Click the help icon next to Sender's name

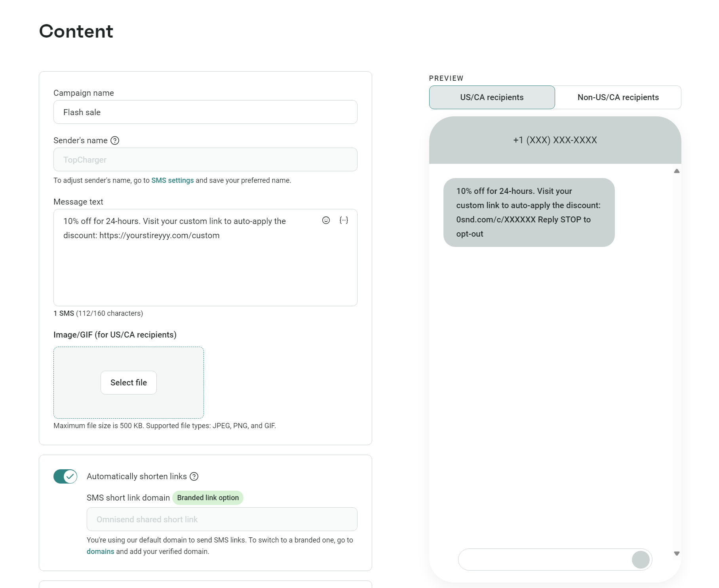114,140
